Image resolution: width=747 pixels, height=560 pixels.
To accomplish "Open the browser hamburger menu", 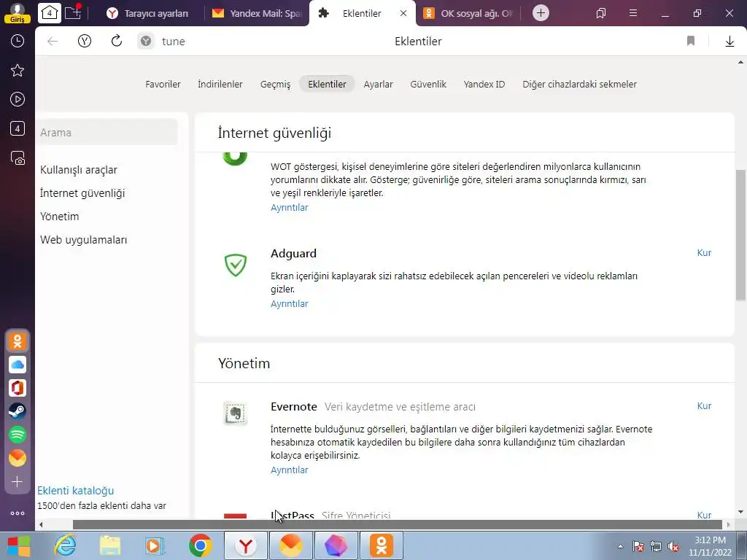I will [633, 13].
